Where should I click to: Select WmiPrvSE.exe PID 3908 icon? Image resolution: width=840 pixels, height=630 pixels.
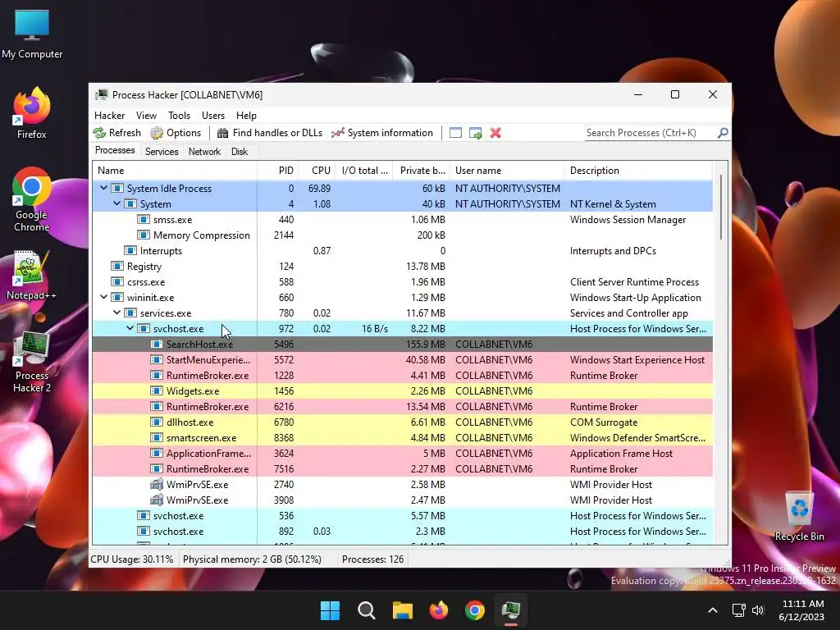click(157, 500)
